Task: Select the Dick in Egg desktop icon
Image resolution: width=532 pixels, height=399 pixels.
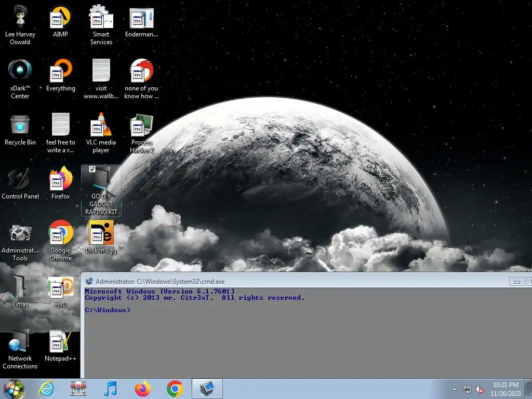Action: click(x=101, y=237)
